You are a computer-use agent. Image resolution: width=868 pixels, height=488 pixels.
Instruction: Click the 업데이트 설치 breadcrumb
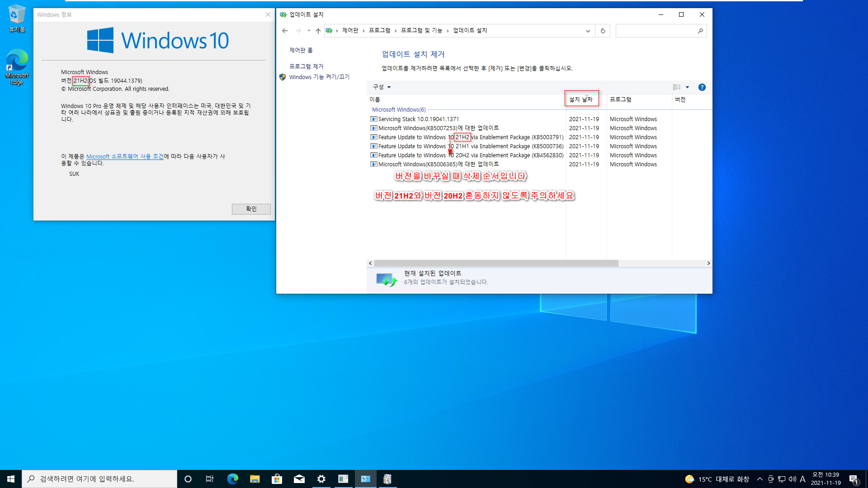pyautogui.click(x=470, y=30)
